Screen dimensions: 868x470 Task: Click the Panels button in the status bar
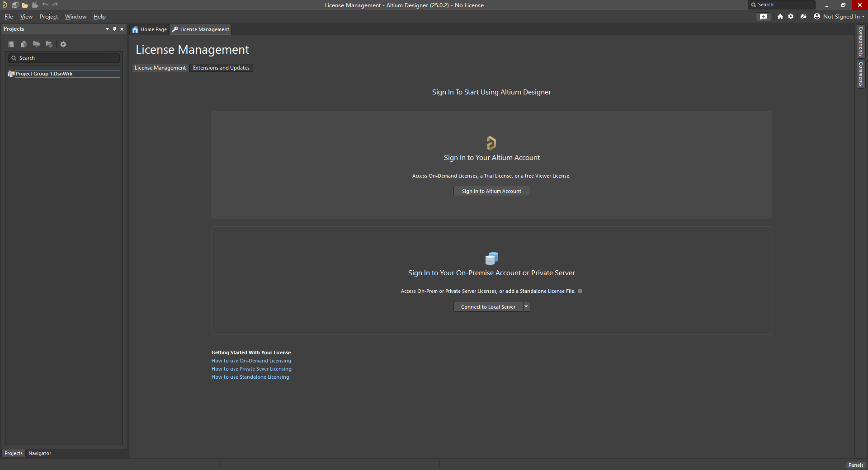pos(856,465)
